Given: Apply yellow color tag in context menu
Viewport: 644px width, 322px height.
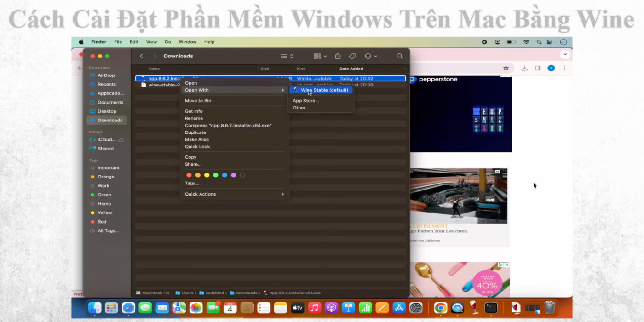Looking at the screenshot, I should [207, 175].
